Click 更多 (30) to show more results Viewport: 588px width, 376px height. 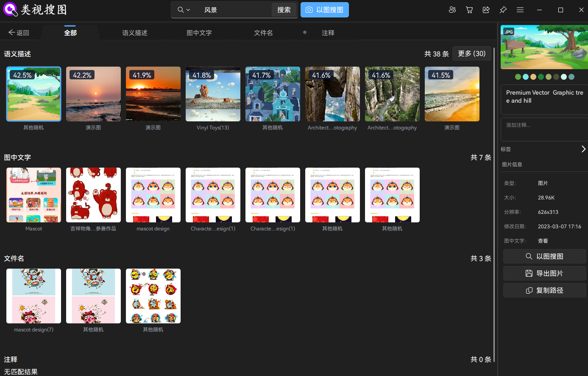pos(472,53)
